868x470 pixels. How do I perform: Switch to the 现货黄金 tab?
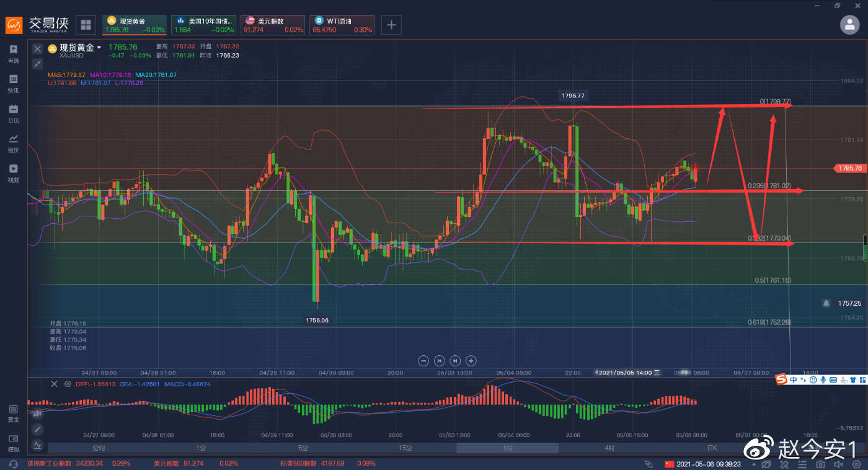[x=135, y=25]
